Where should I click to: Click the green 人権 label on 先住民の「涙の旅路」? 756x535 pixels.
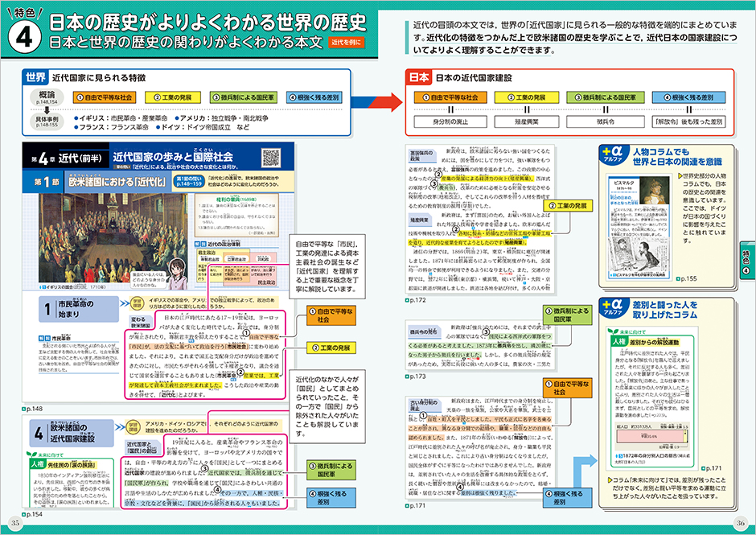point(38,464)
